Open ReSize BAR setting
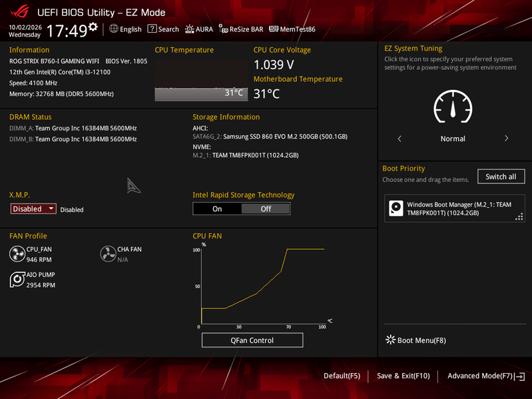Viewport: 532px width, 399px height. [x=241, y=29]
